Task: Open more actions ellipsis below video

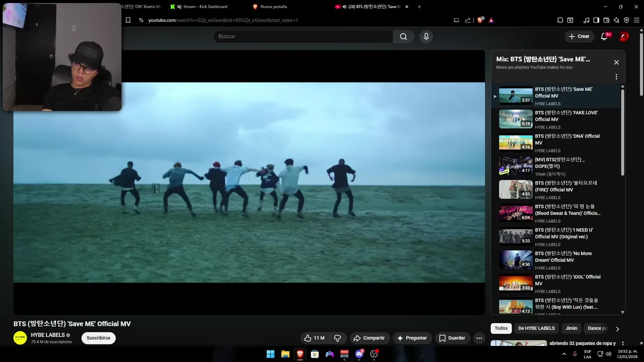Action: tap(479, 338)
